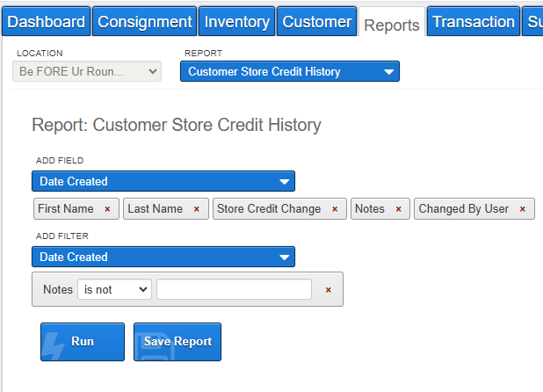Select the Customer tab
Screen dimensions: 543x392
tap(317, 21)
